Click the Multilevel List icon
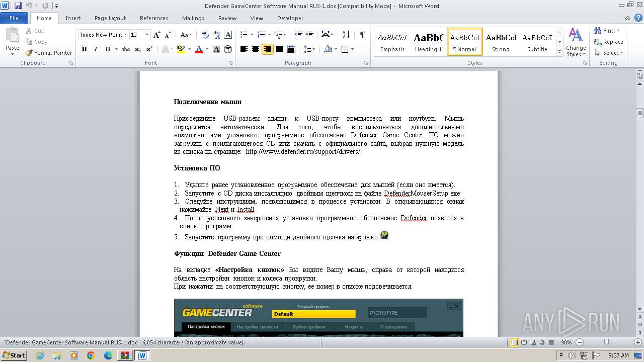This screenshot has height=362, width=644. (x=278, y=35)
